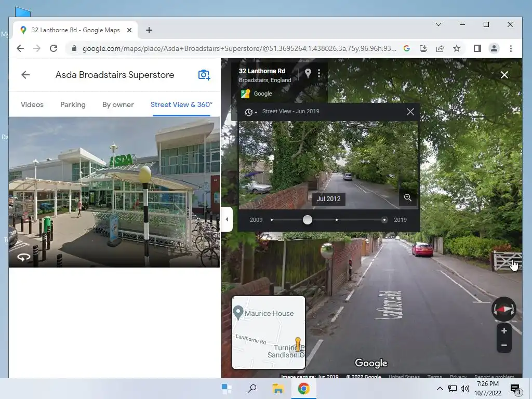This screenshot has width=532, height=399.
Task: Close the 32 Lanthorne Rd tab
Action: coord(129,30)
